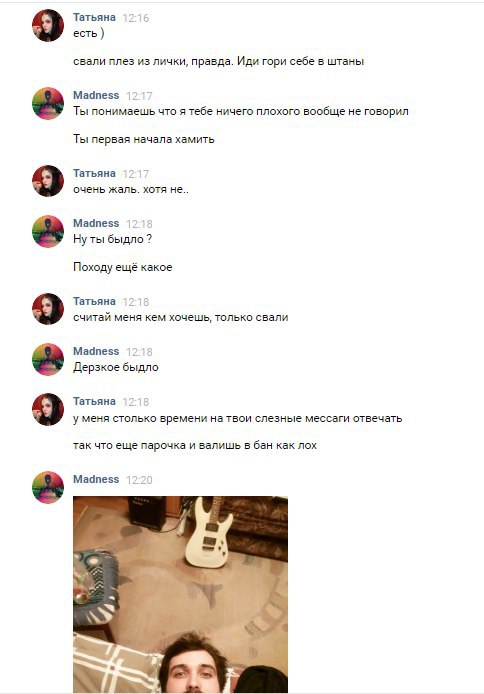Open Татьяна profile link at 12:16
The image size is (484, 694).
point(94,17)
